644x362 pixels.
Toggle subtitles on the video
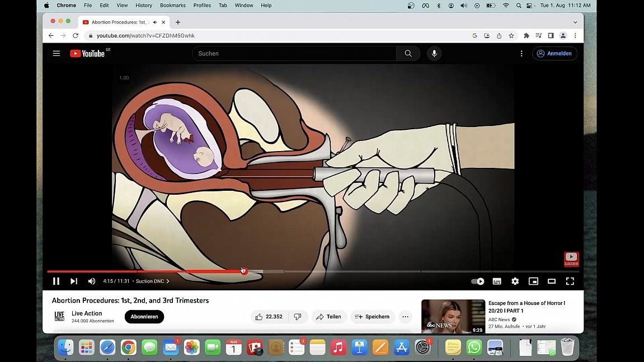[x=496, y=281]
